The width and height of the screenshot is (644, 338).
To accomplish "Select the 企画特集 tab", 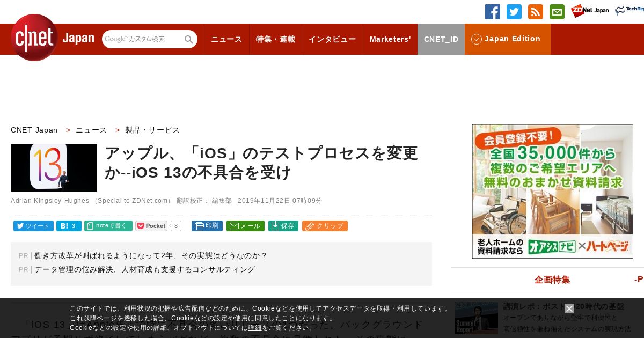I will pyautogui.click(x=552, y=280).
